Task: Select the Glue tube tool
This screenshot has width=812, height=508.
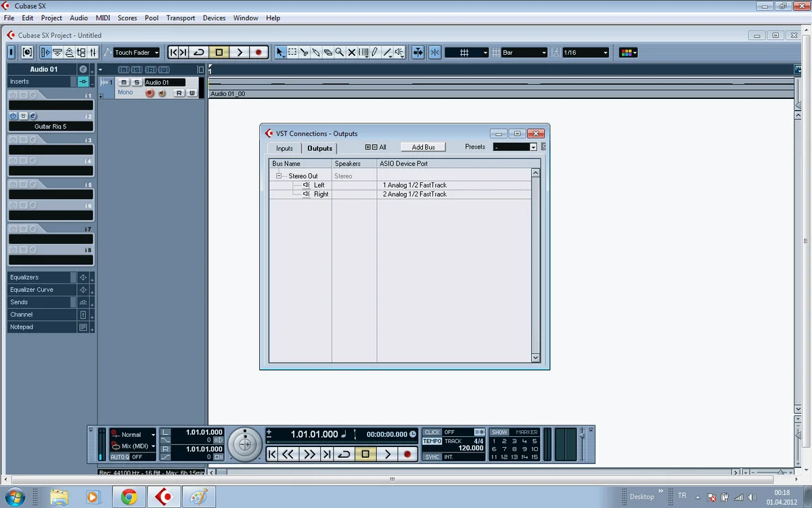Action: click(316, 52)
